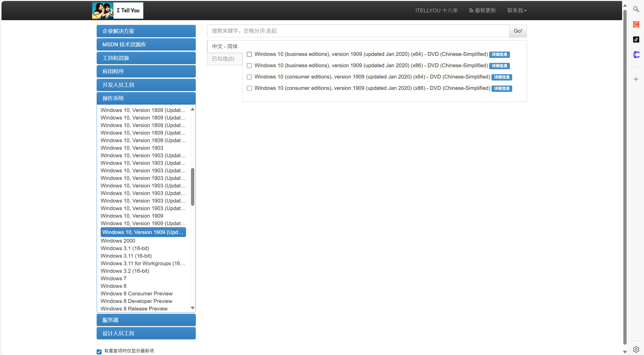Image resolution: width=644 pixels, height=355 pixels.
Task: Open the TikTok sidebar icon
Action: click(636, 40)
